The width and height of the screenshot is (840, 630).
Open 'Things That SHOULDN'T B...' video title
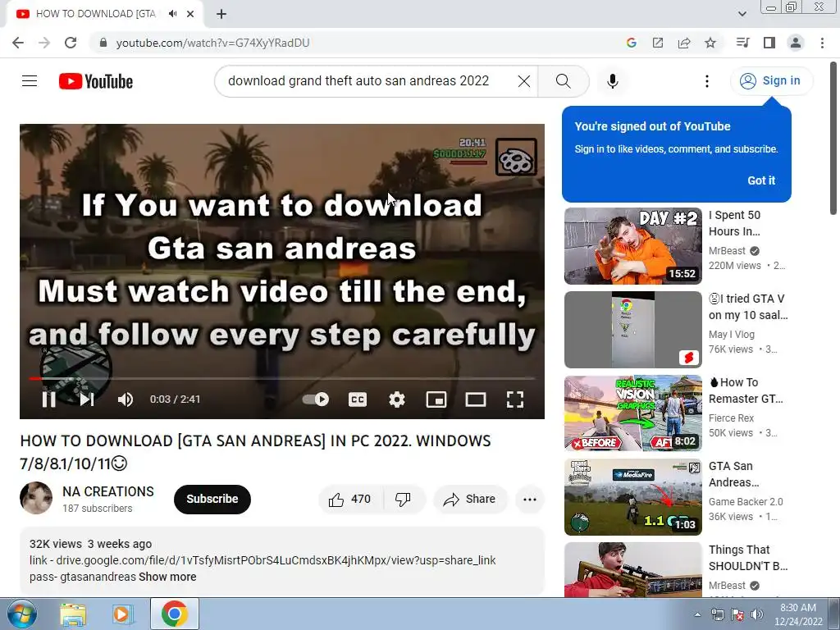point(748,558)
